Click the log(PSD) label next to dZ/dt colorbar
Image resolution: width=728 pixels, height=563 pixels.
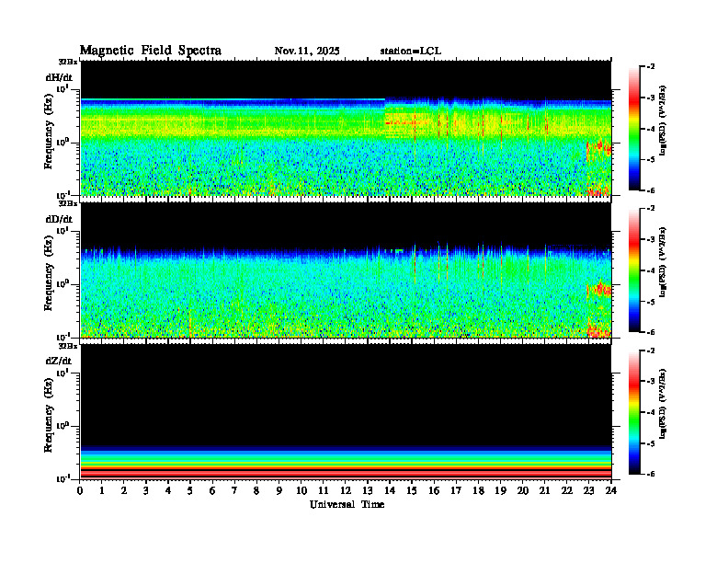(x=663, y=404)
